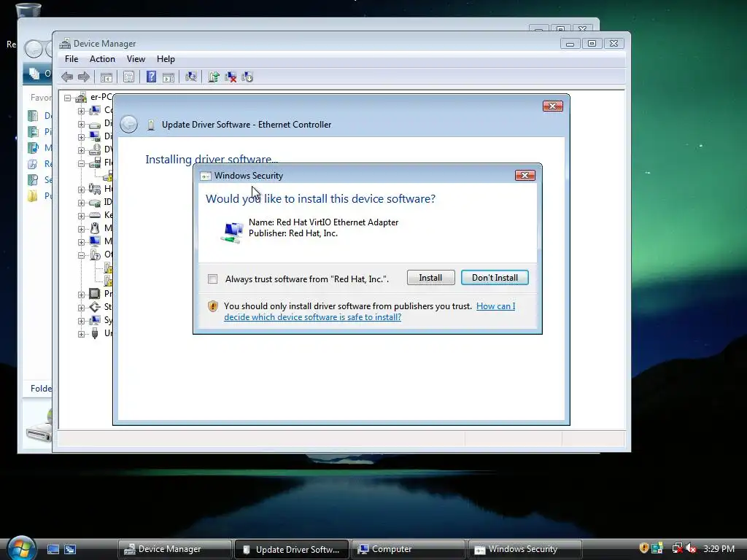Open the View menu in Device Manager

click(x=136, y=59)
